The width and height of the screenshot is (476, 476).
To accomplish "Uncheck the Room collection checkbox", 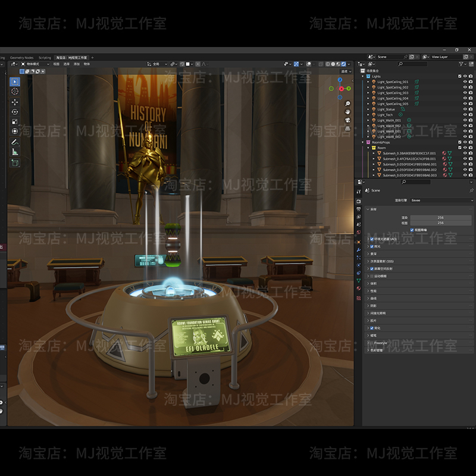I will point(459,148).
